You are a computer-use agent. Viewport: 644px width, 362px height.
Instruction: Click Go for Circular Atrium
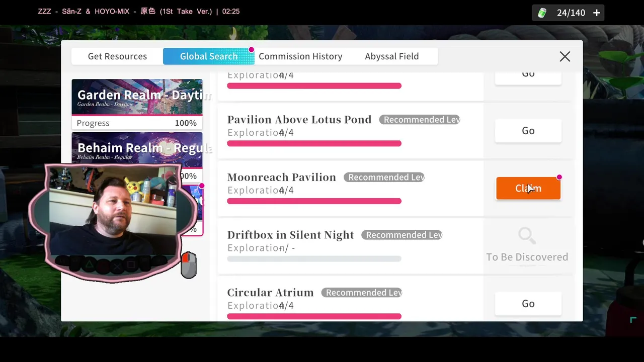tap(528, 304)
